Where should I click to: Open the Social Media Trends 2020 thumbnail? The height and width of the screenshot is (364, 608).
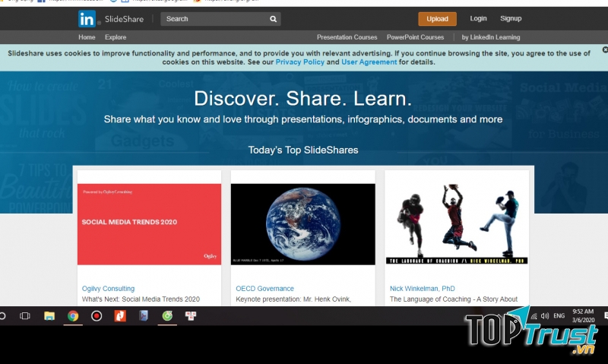tap(149, 224)
